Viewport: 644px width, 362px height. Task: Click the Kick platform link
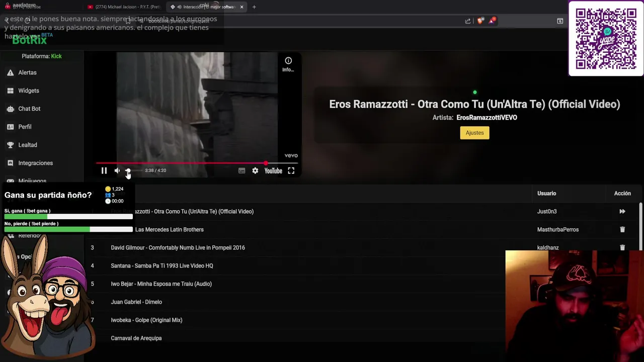point(56,56)
